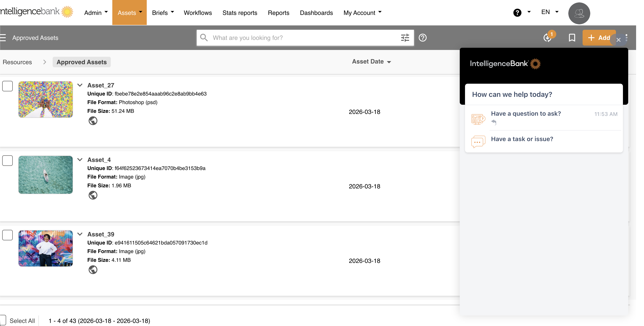Viewport: 644px width, 326px height.
Task: Open the advanced search filter sliders icon
Action: [x=405, y=38]
